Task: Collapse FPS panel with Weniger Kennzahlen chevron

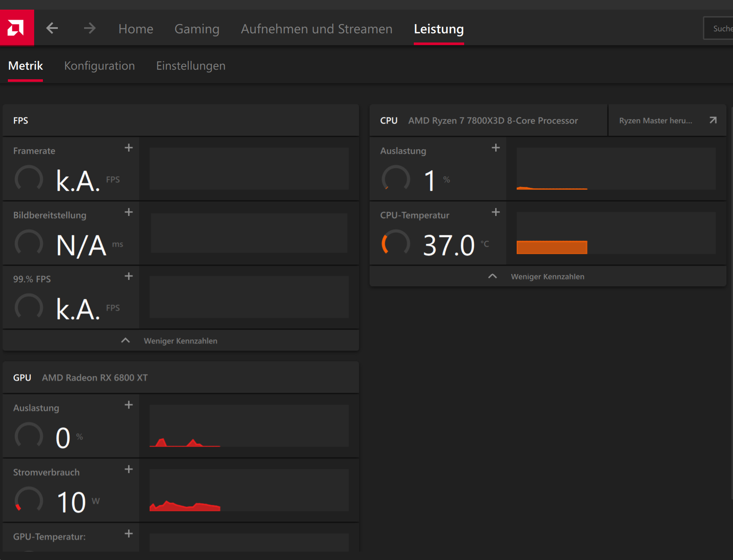Action: pyautogui.click(x=126, y=341)
